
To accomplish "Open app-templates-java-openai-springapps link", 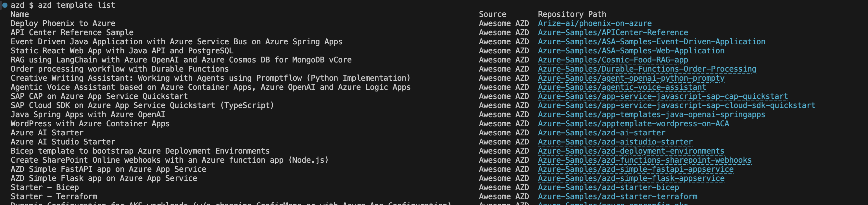I will 652,115.
